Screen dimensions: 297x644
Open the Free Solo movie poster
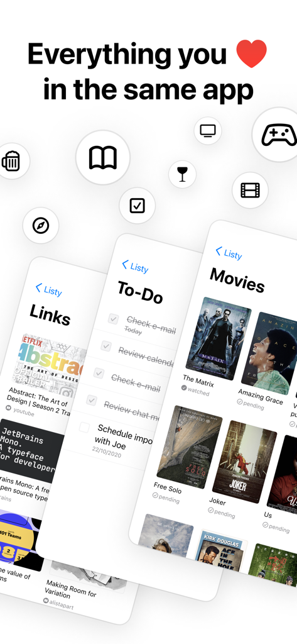click(190, 447)
